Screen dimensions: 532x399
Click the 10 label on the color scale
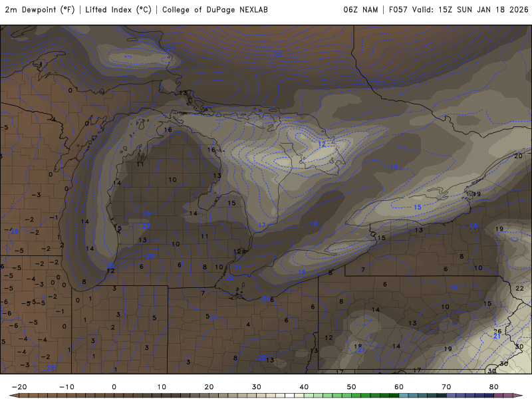click(x=162, y=387)
